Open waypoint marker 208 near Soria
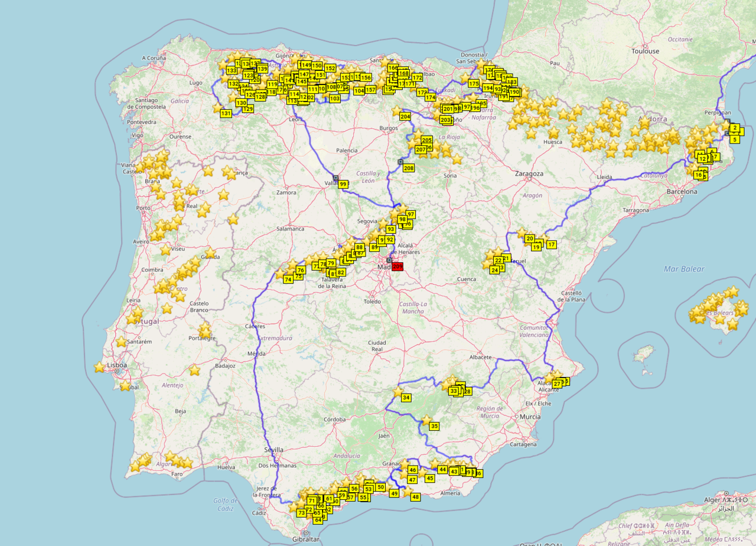The width and height of the screenshot is (756, 546). pyautogui.click(x=409, y=168)
